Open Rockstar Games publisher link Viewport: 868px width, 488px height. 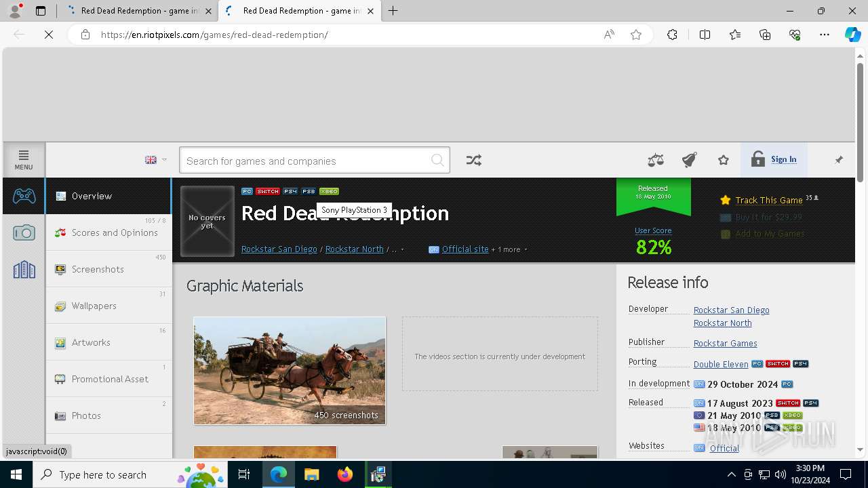[725, 344]
